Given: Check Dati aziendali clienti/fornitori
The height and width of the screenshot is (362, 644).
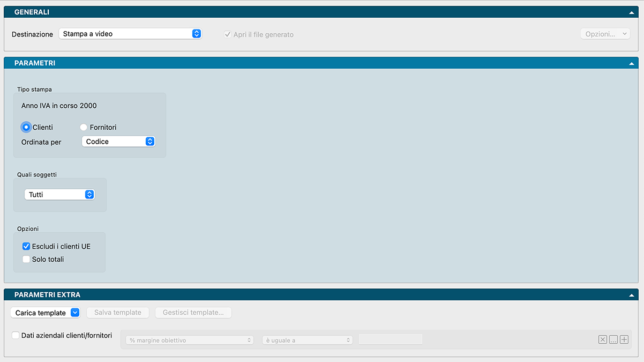Looking at the screenshot, I should (x=16, y=335).
